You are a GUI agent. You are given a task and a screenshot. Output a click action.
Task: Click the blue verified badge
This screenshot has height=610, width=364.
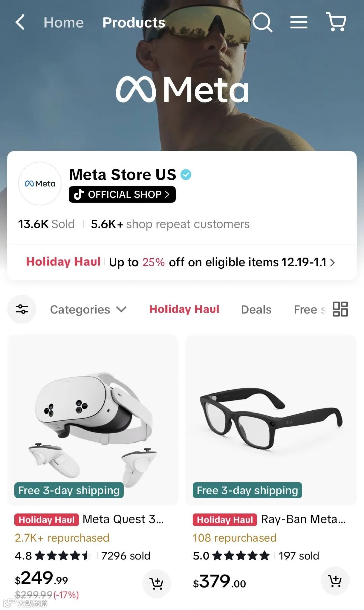[x=186, y=175]
